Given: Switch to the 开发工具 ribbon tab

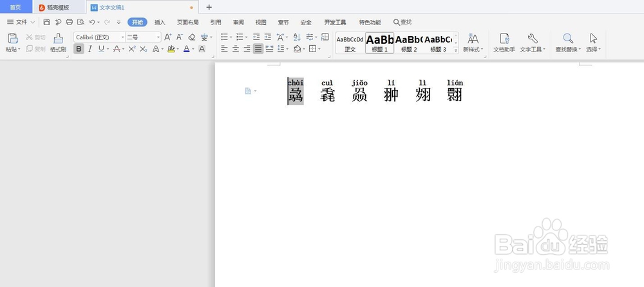Looking at the screenshot, I should point(335,22).
